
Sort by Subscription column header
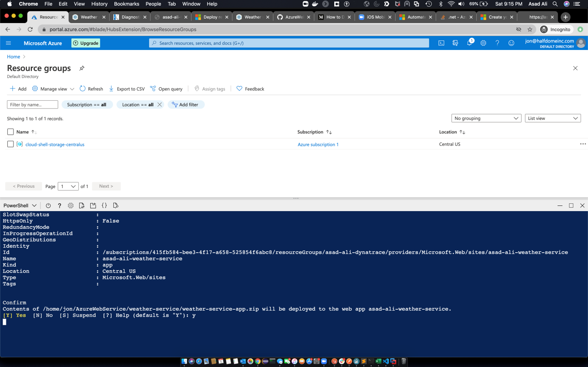pos(315,132)
